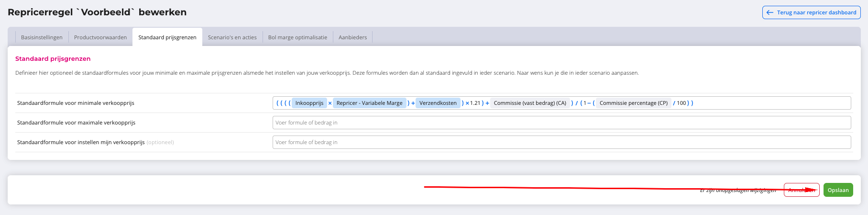Select the Standaard prijsgrenzen tab

167,37
